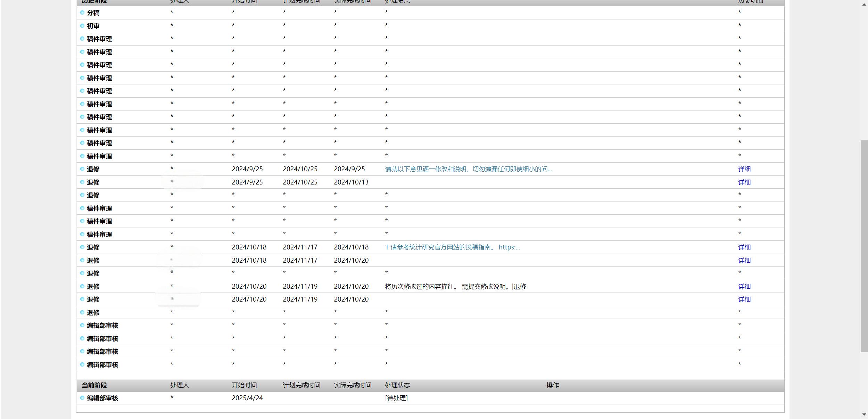Click the scrollbar up arrow
The height and width of the screenshot is (419, 868).
[864, 5]
